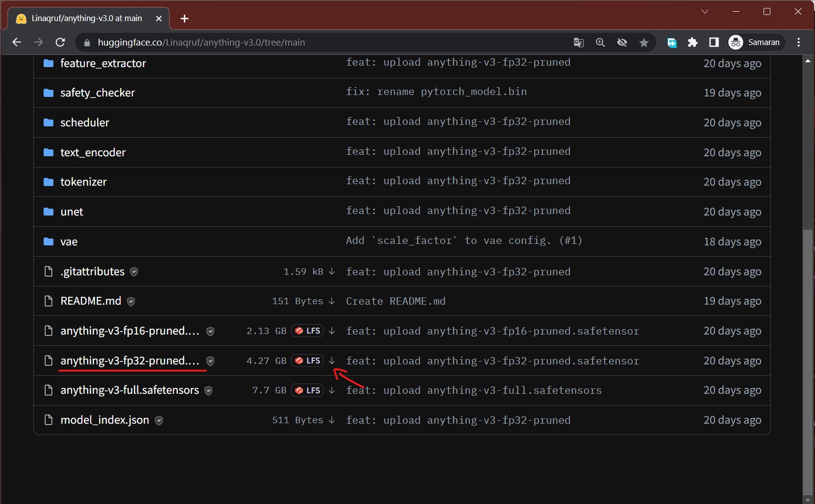Click the '18 days ago' timestamp on vae row
815x504 pixels.
(732, 241)
